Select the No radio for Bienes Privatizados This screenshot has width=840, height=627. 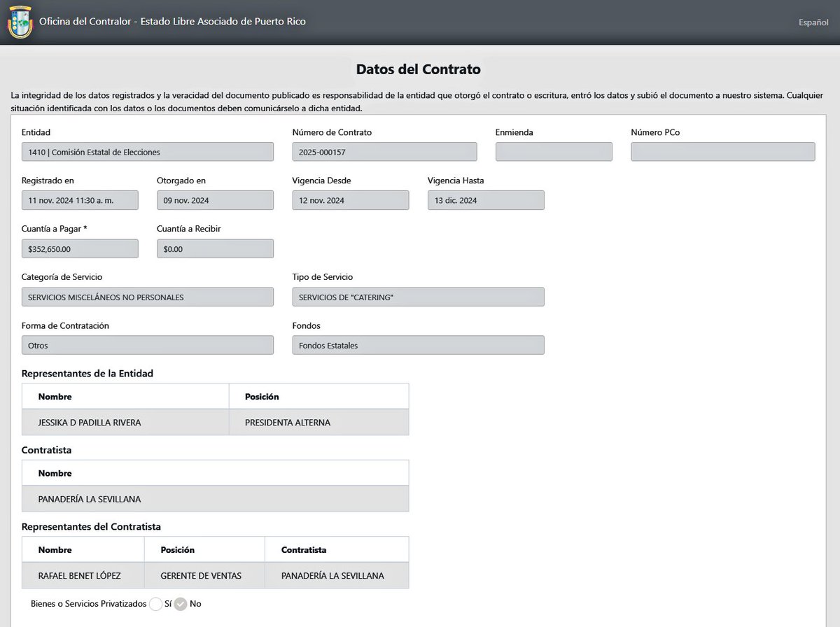[x=181, y=604]
